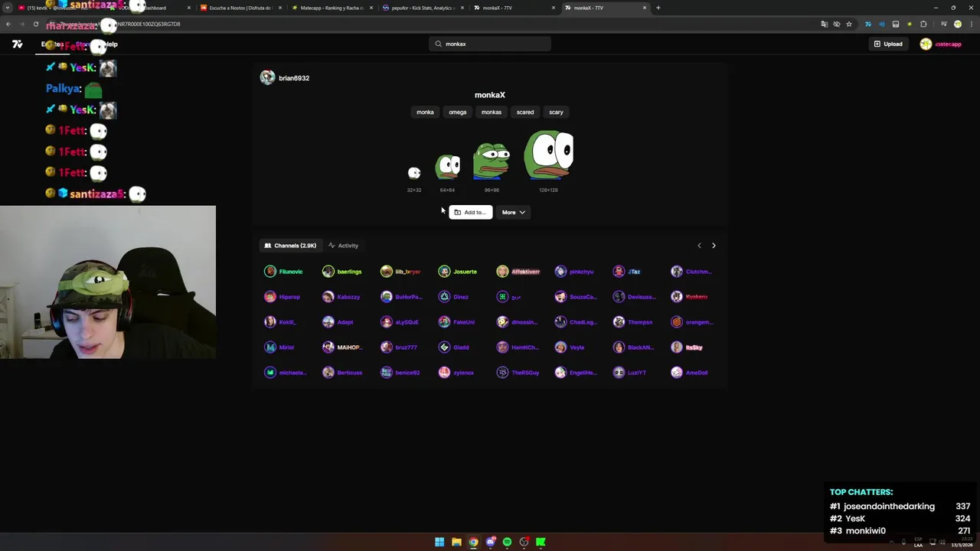Image resolution: width=980 pixels, height=551 pixels.
Task: Open Discord from the taskbar
Action: point(490,542)
